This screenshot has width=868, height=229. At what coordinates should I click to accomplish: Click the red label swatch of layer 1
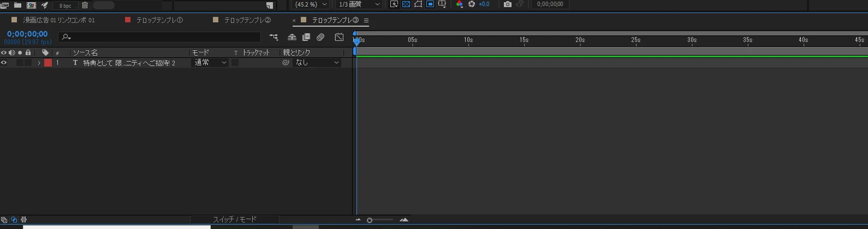tap(48, 63)
